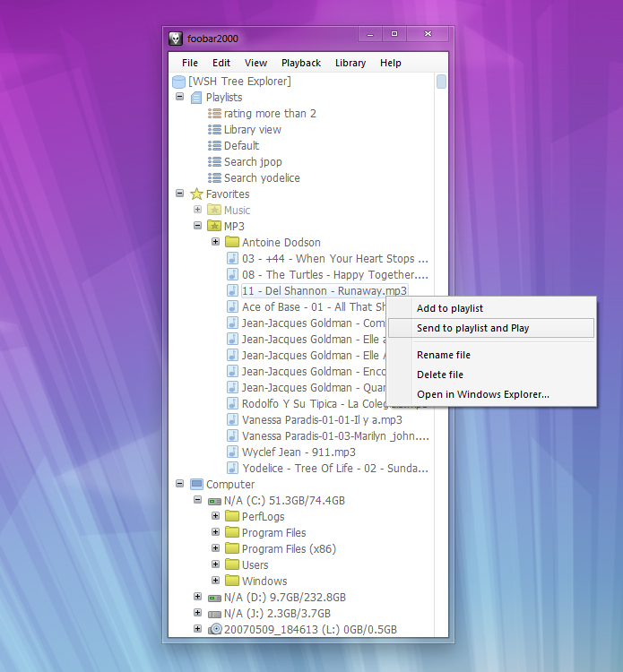
Task: Click the list icon beside Default playlist
Action: [214, 146]
